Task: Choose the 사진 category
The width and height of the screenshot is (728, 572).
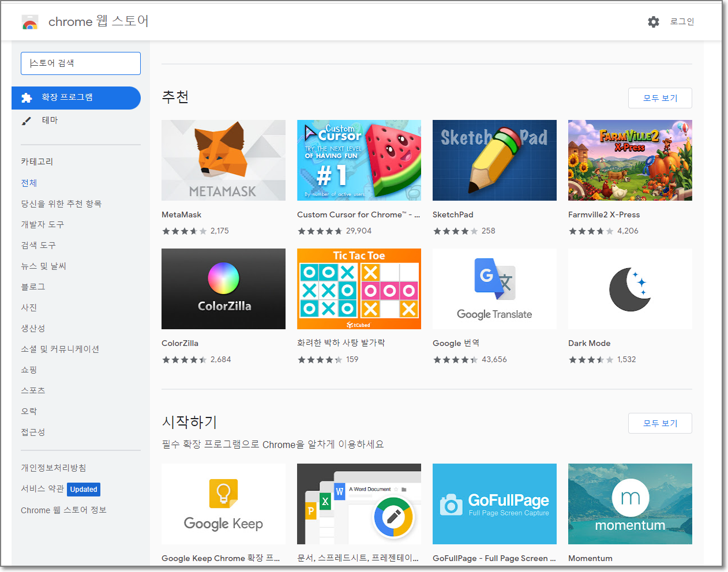Action: point(29,307)
